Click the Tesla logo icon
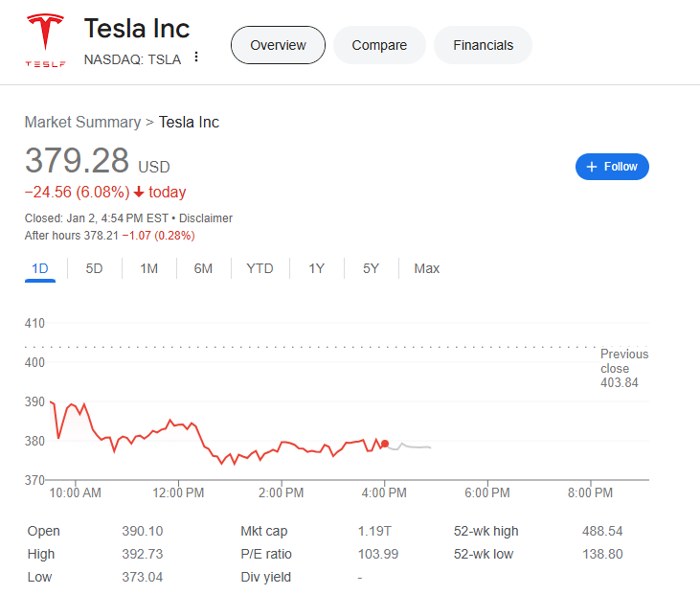The image size is (700, 595). [x=45, y=42]
